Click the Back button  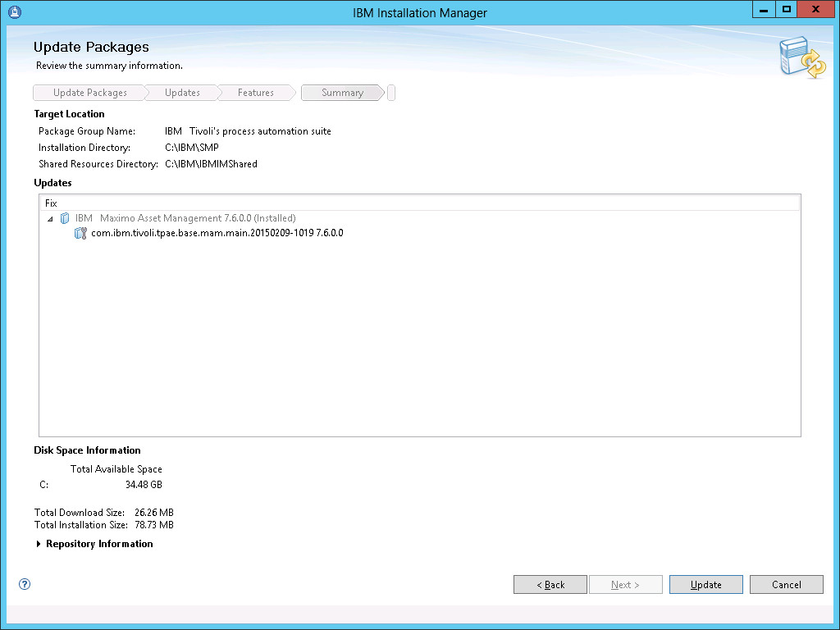point(550,584)
